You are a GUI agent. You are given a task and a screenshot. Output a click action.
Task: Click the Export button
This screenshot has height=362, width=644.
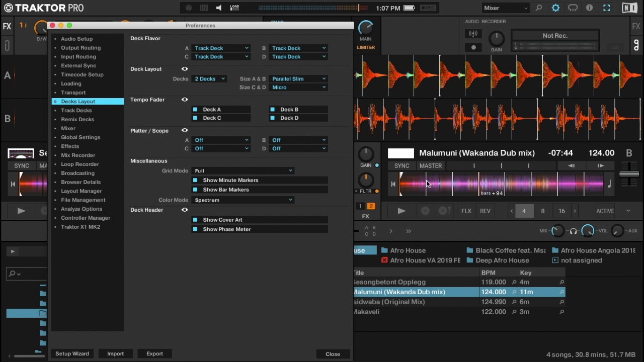154,354
